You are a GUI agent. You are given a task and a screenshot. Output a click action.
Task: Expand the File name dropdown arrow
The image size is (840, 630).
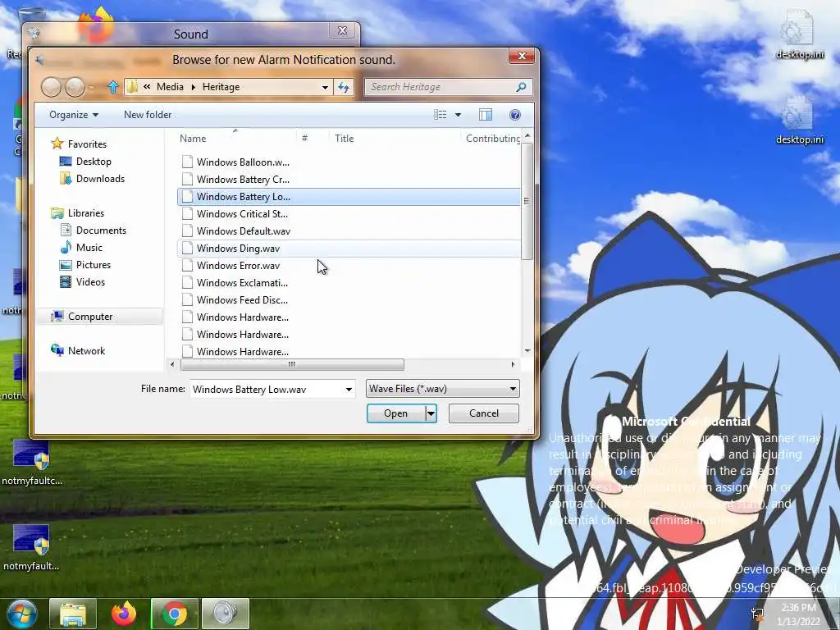click(349, 390)
